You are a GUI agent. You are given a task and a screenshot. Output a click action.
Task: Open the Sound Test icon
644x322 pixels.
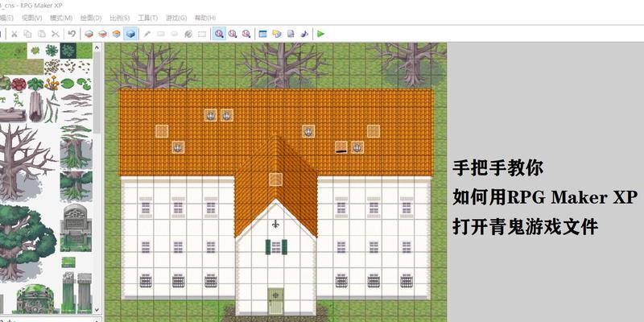304,34
